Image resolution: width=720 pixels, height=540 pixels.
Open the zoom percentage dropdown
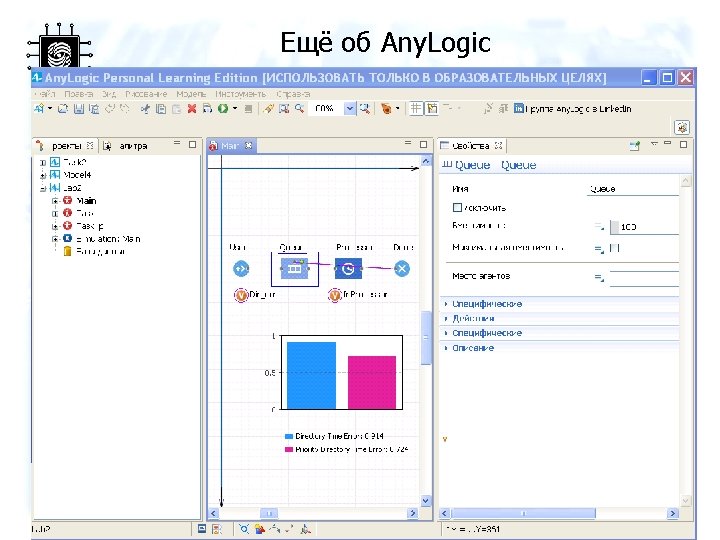[350, 109]
